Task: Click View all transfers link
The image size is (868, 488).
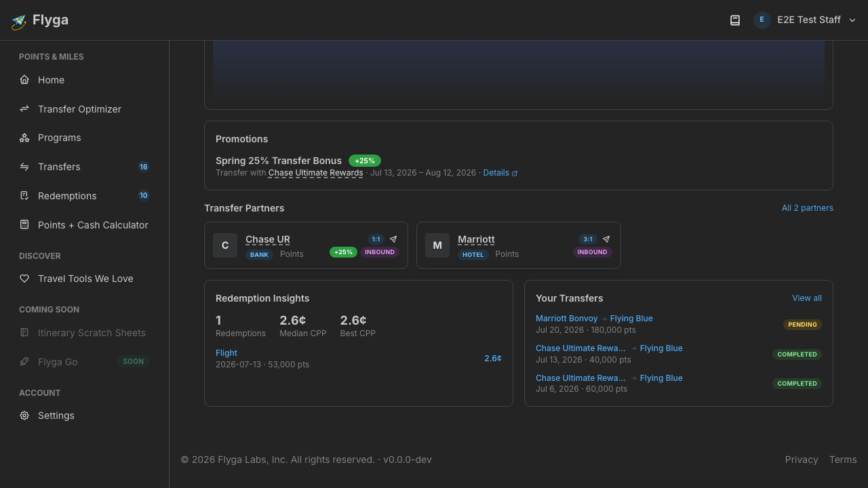Action: click(807, 298)
